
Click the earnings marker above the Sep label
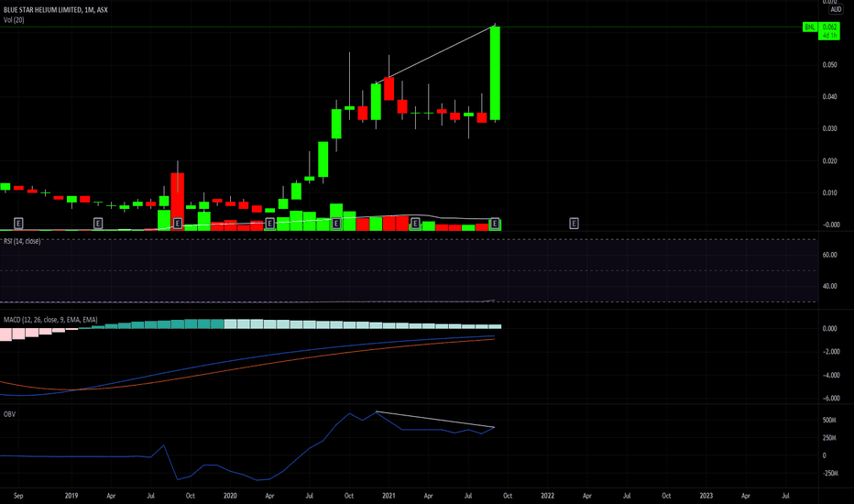(18, 224)
